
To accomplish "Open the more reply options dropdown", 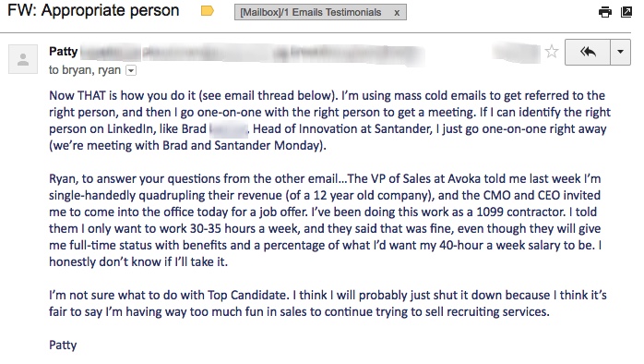I will (x=621, y=53).
